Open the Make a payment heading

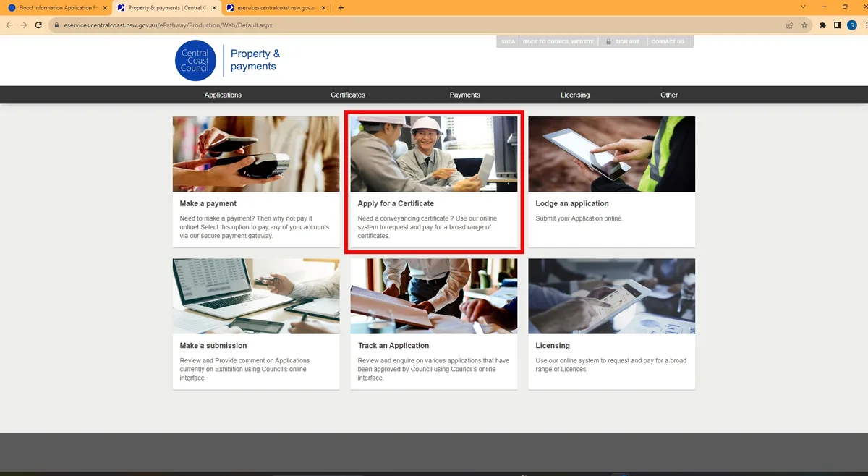208,204
